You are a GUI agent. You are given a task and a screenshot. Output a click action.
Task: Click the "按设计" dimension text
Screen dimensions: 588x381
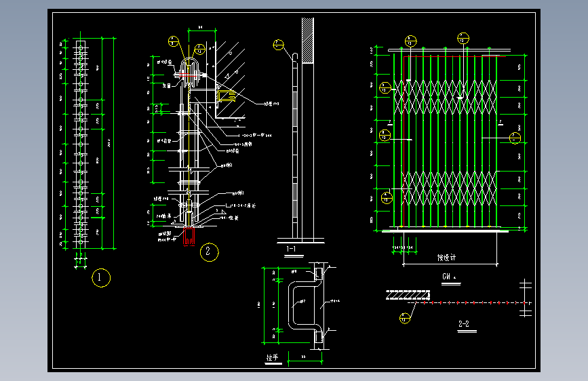click(447, 258)
